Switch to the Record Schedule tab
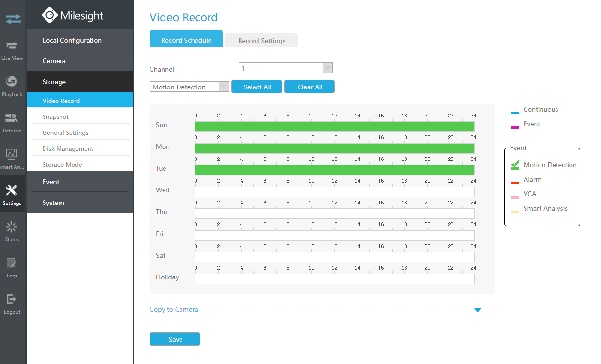This screenshot has height=364, width=601. tap(186, 40)
